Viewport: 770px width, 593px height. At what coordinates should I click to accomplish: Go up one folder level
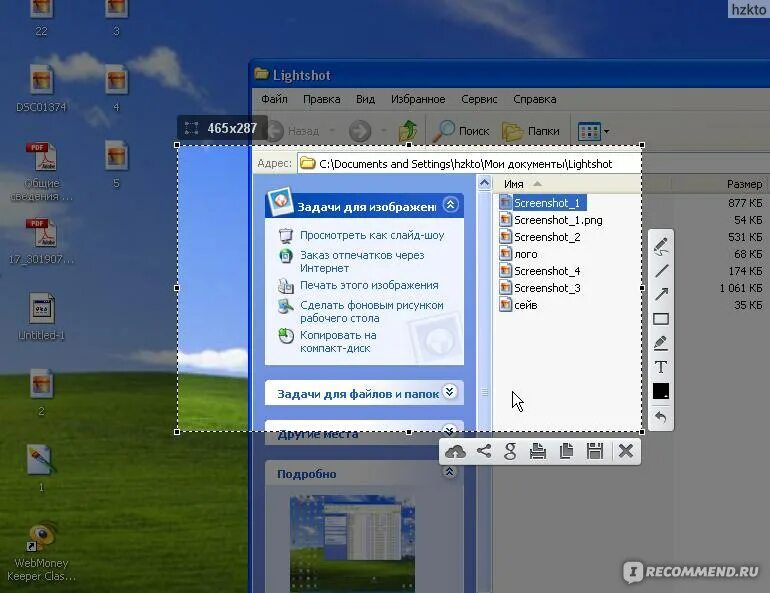click(408, 131)
